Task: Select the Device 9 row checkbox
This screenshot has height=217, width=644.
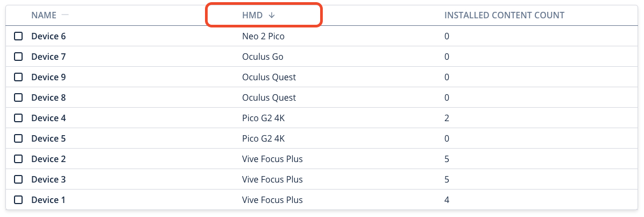Action: (x=18, y=77)
